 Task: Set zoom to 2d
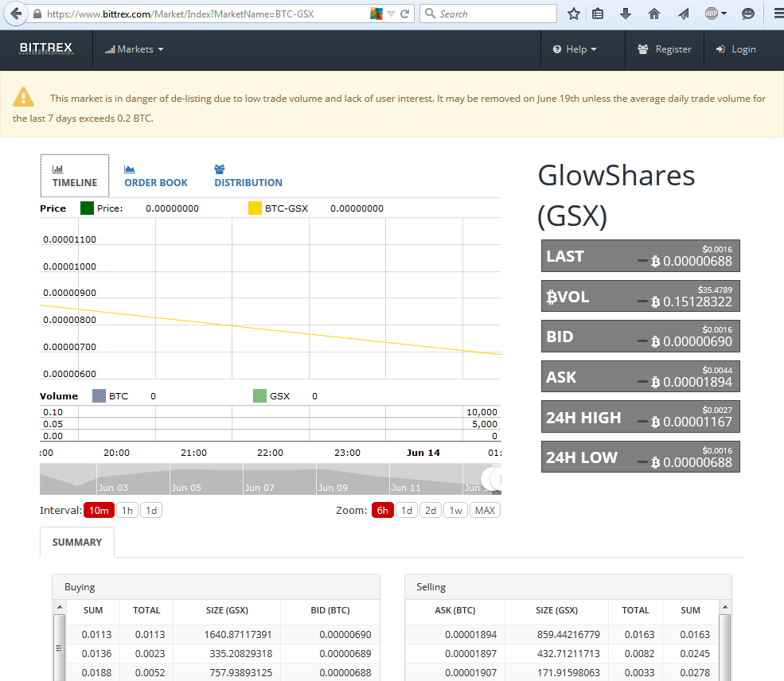431,510
